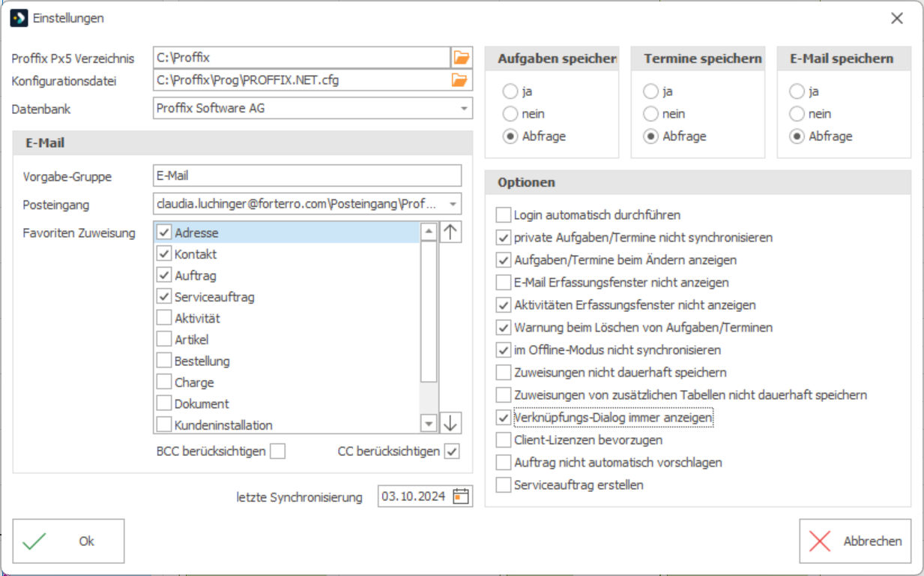924x576 pixels.
Task: Select 'ja' under E-Mail speichern
Action: 797,91
